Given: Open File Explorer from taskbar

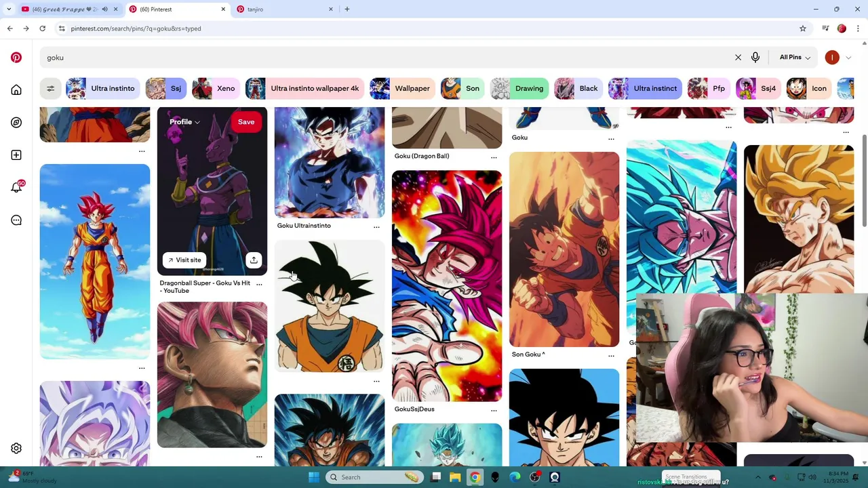Looking at the screenshot, I should 455,477.
